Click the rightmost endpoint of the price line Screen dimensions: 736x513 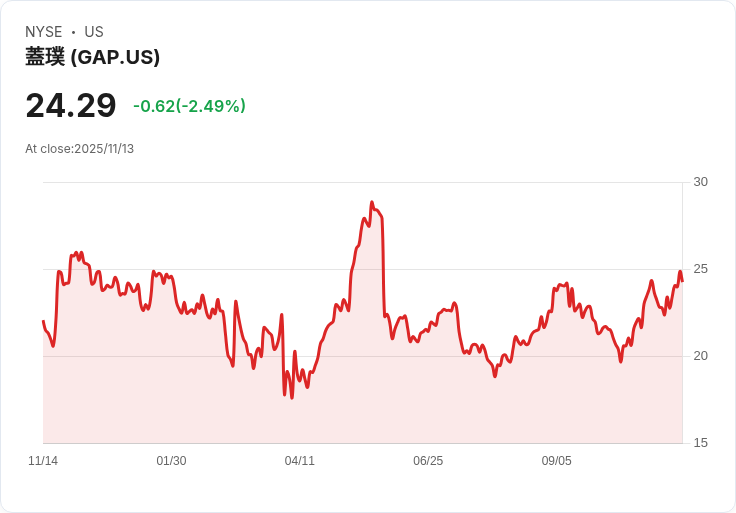682,280
